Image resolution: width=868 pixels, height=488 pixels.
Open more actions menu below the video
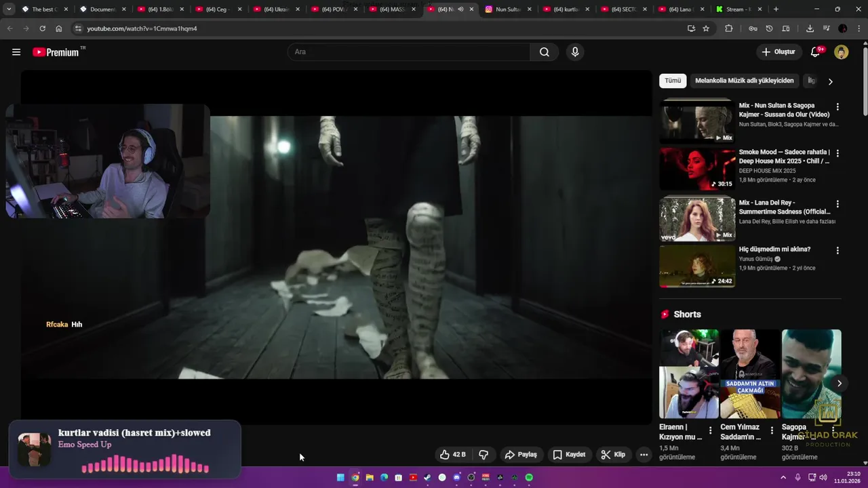point(644,455)
